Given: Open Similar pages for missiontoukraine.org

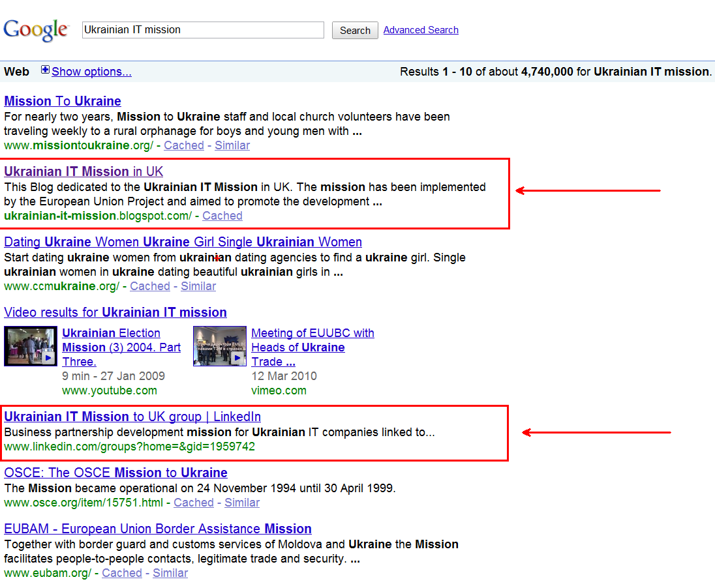Looking at the screenshot, I should (x=232, y=145).
